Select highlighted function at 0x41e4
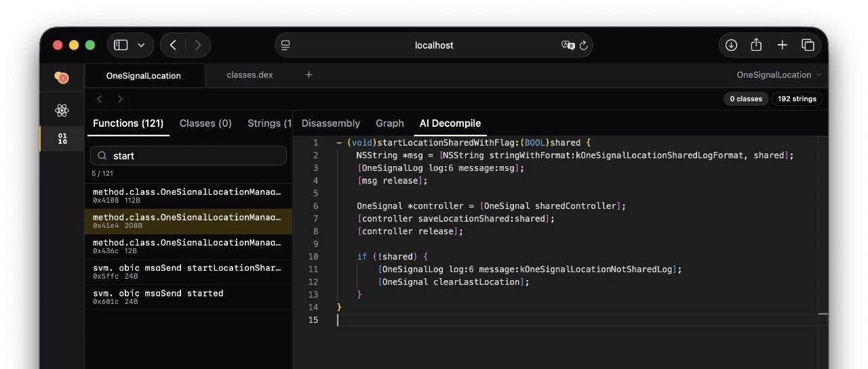 (188, 221)
